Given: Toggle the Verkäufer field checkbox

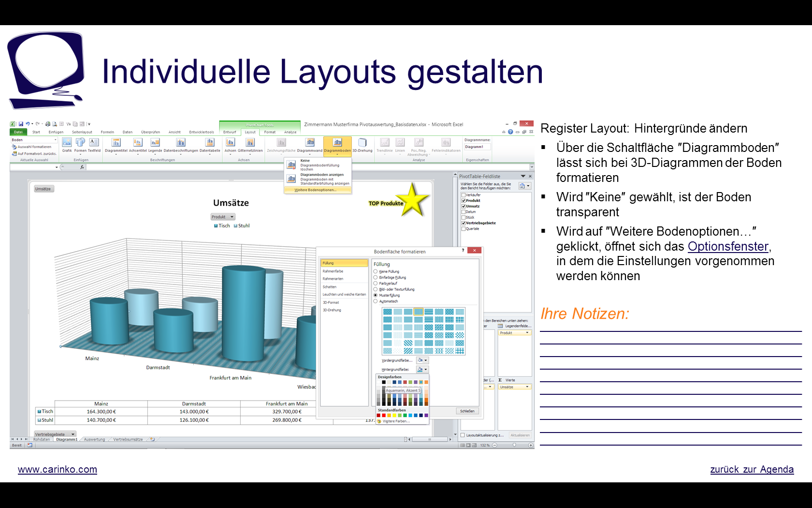Looking at the screenshot, I should point(464,195).
